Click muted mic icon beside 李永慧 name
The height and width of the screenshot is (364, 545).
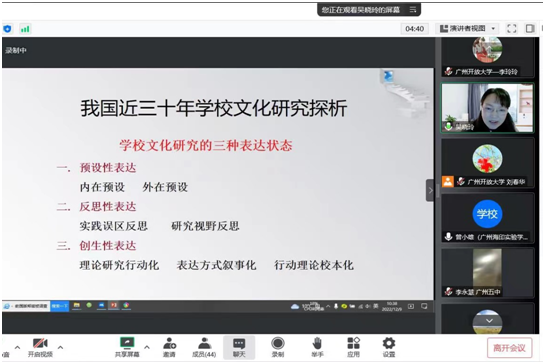click(448, 291)
